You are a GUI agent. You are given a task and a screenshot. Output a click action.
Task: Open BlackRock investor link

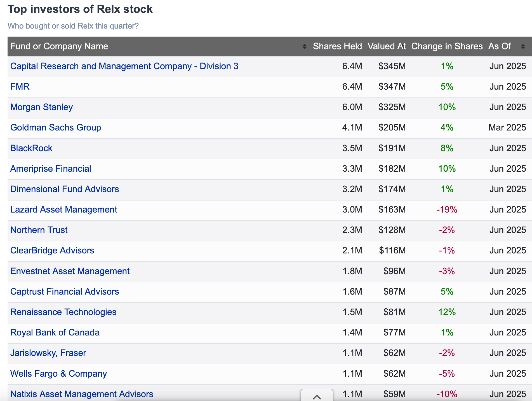click(31, 148)
